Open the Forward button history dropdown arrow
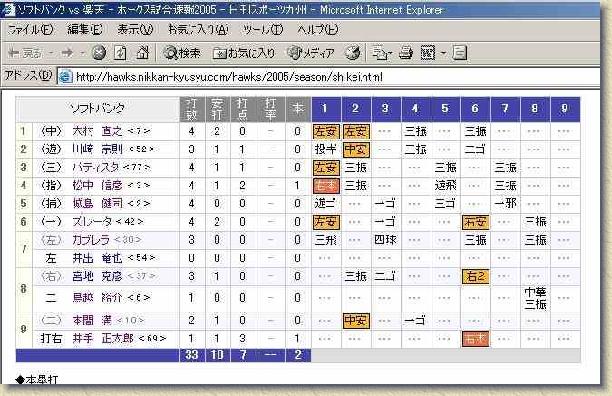612x396 pixels. point(82,53)
